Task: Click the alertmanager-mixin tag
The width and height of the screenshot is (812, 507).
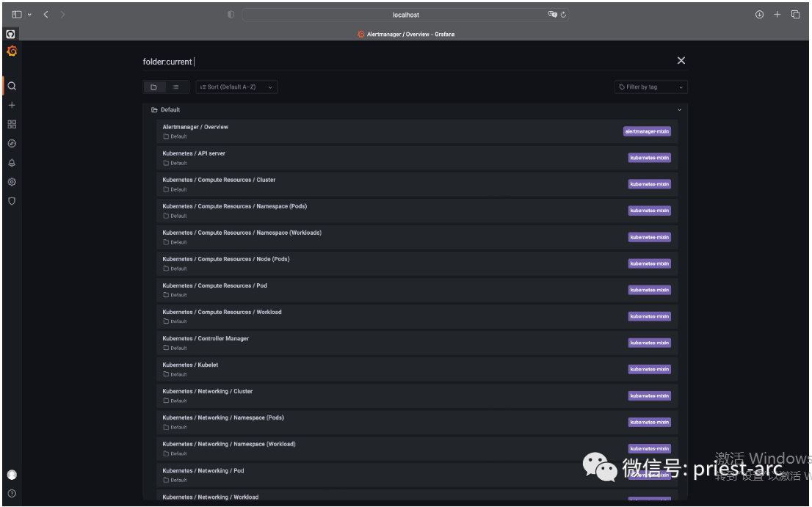Action: (x=647, y=131)
